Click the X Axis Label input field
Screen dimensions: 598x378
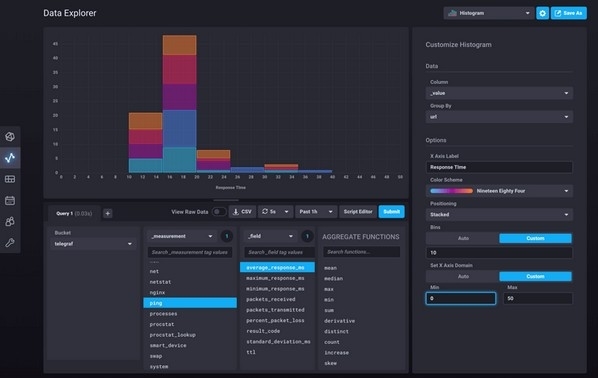coord(499,167)
